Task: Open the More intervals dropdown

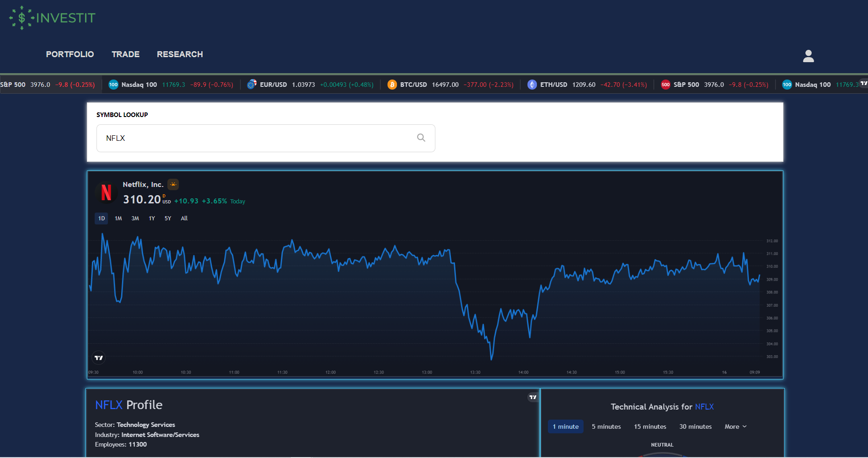Action: coord(735,426)
